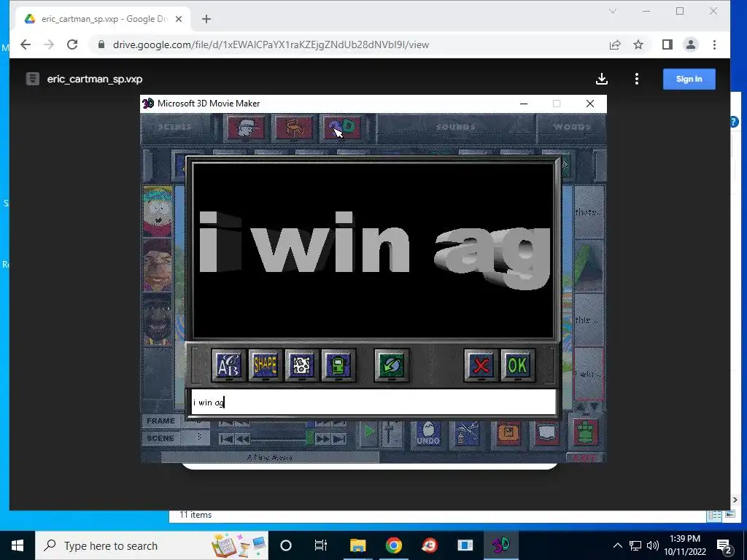Open the Windows Start menu
747x560 pixels.
point(18,545)
